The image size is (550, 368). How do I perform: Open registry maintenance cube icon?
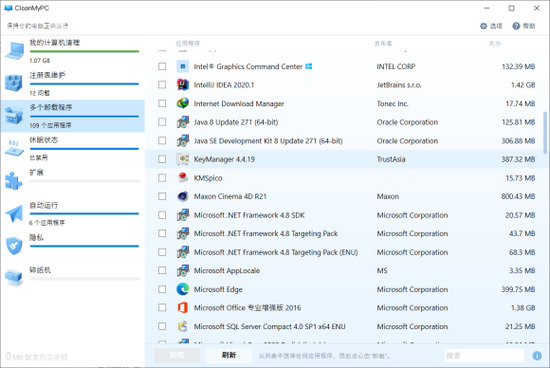coord(14,83)
